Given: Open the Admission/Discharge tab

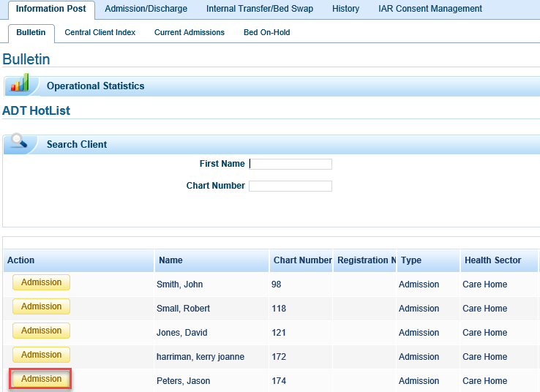Looking at the screenshot, I should pos(146,9).
